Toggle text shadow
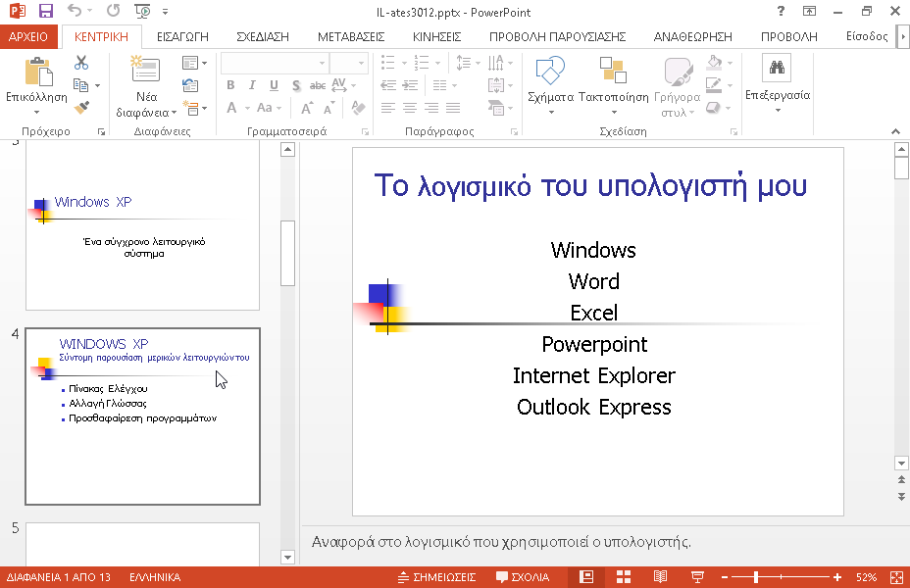The width and height of the screenshot is (910, 588). [x=296, y=86]
